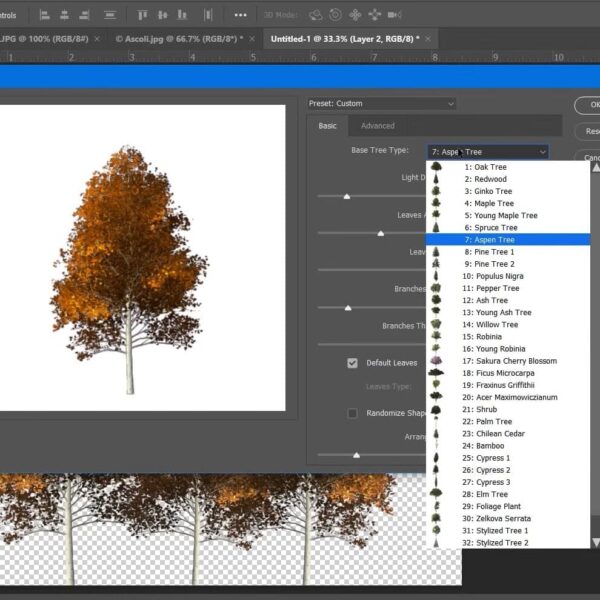Choose 28: Elm Tree

508,494
